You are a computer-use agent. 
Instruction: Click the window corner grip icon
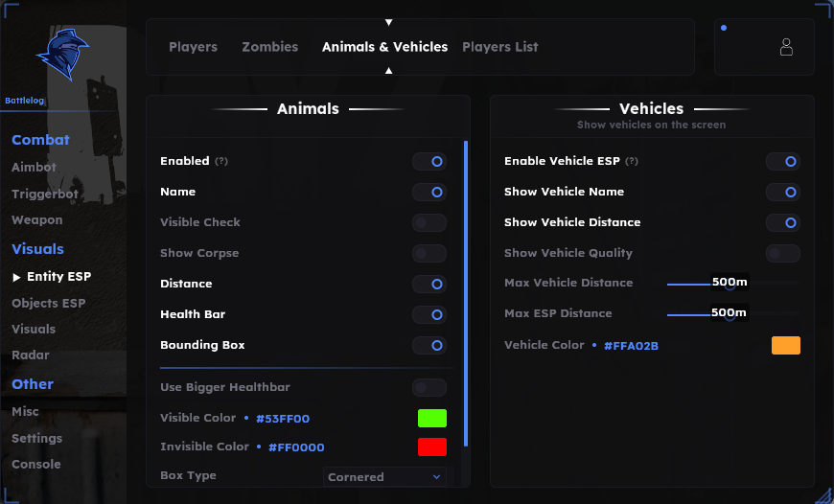(x=823, y=494)
